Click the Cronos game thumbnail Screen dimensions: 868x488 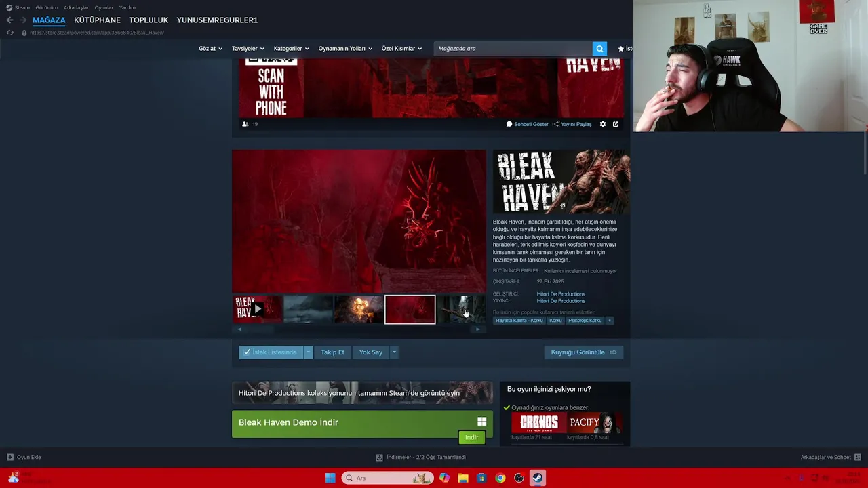[x=539, y=424]
